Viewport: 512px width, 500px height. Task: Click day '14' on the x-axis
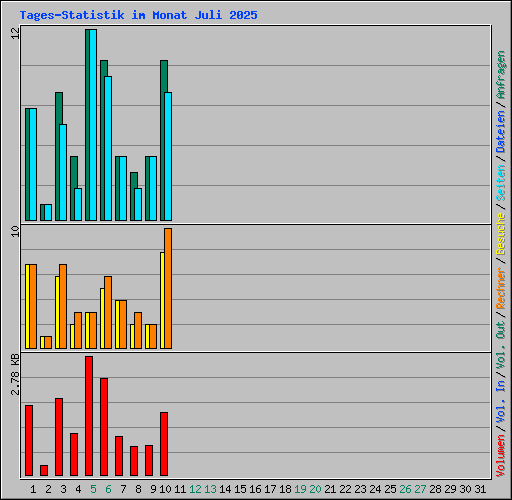point(225,489)
